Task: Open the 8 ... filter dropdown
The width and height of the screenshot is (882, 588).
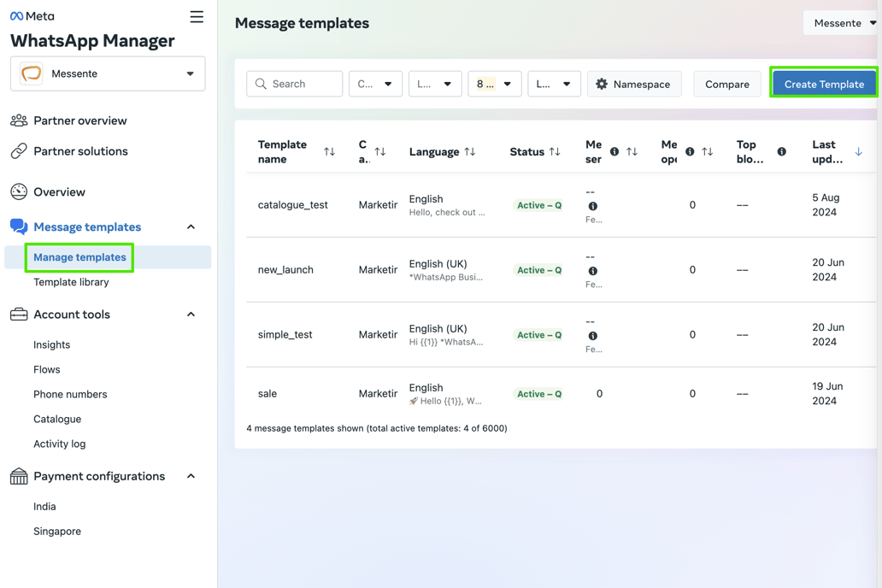Action: tap(495, 84)
